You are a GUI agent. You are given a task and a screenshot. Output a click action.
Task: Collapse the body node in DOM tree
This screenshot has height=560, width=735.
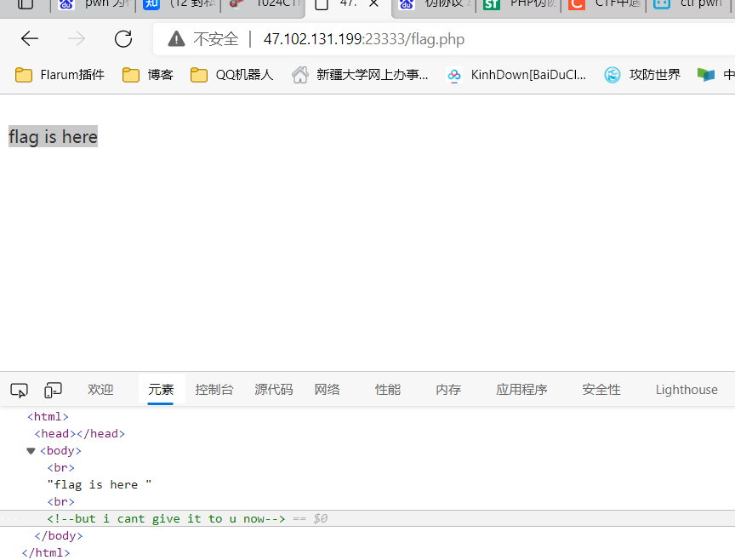[31, 450]
